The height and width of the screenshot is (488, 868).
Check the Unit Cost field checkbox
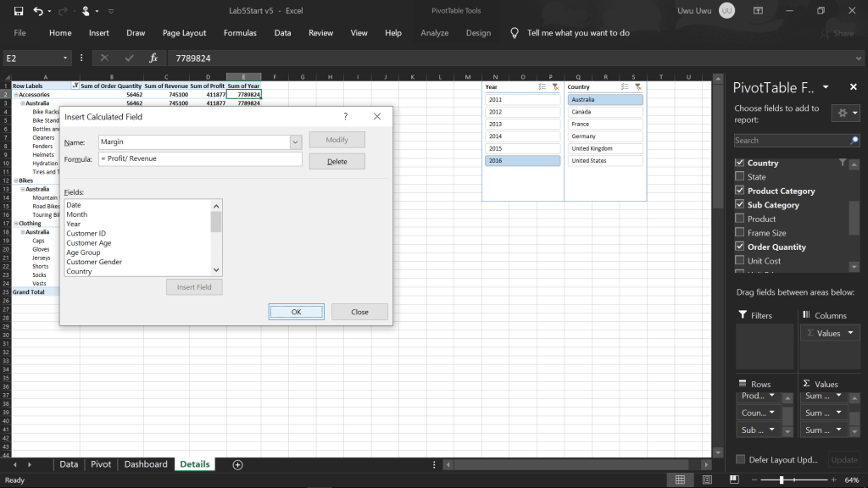740,261
